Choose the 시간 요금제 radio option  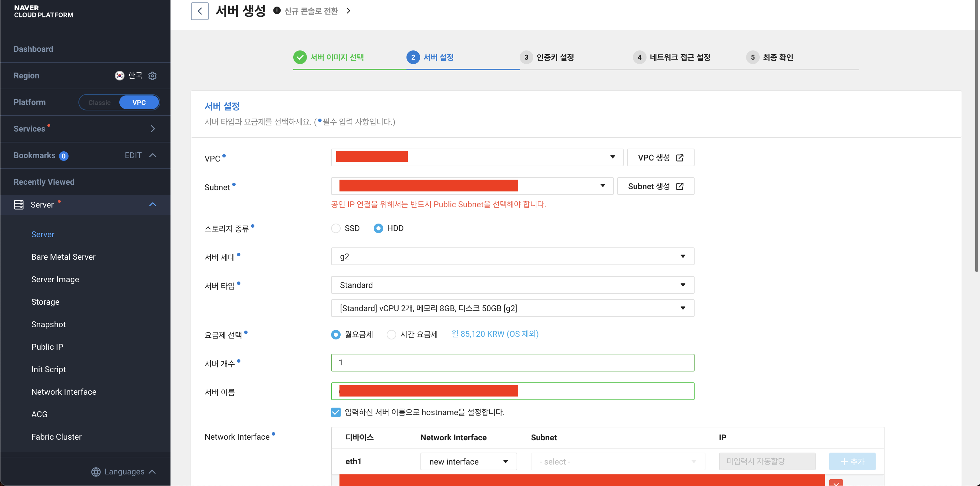coord(391,334)
